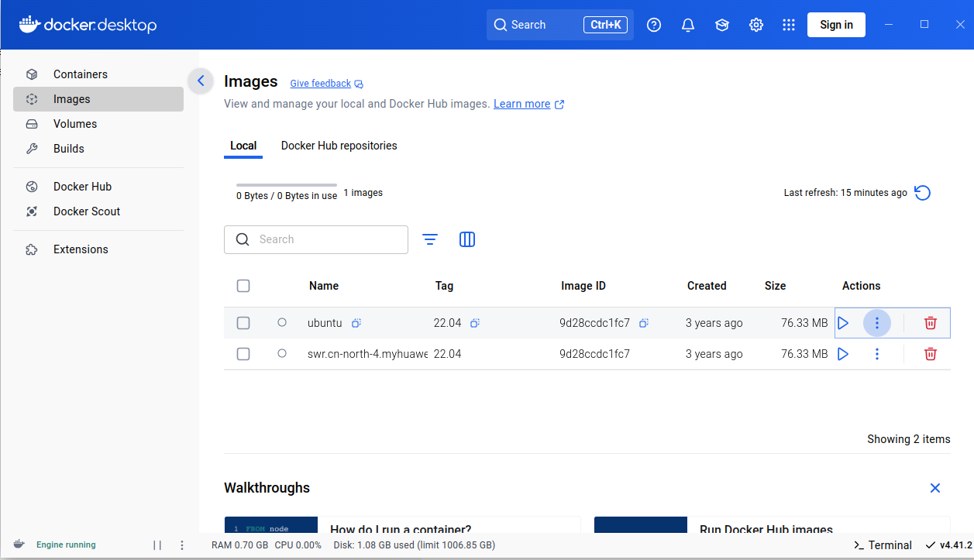This screenshot has width=974, height=560.
Task: Click the ubuntu row status circle
Action: [282, 322]
